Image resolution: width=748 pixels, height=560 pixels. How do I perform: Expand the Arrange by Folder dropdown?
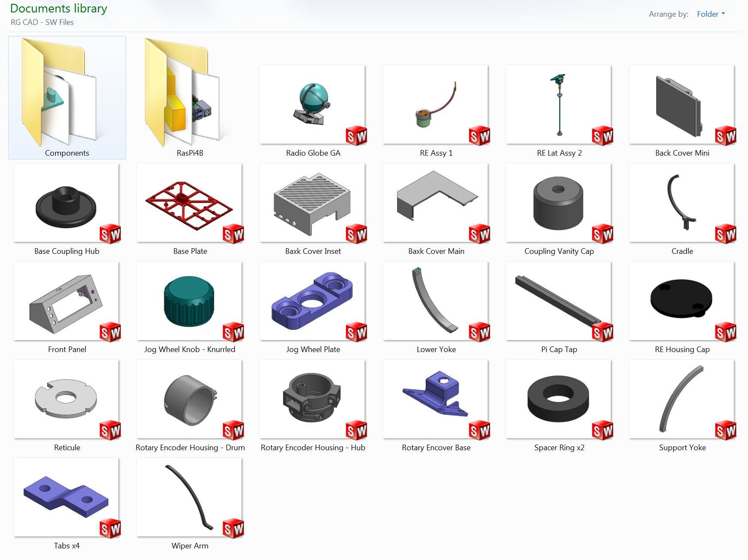pos(711,14)
